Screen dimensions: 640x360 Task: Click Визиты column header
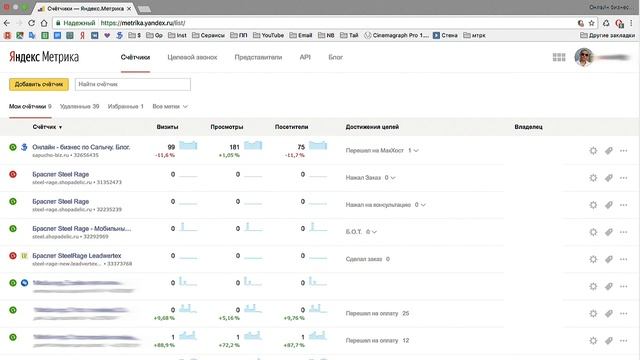167,127
